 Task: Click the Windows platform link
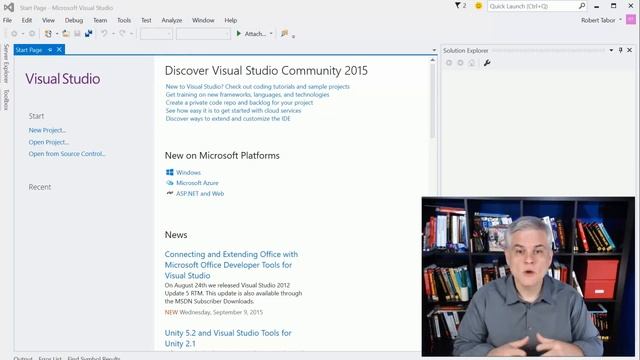point(188,173)
